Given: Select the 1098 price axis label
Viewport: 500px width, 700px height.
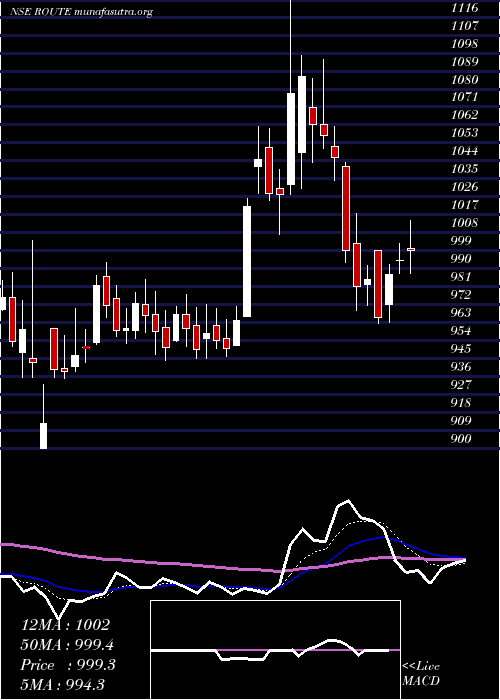Looking at the screenshot, I should (x=465, y=44).
